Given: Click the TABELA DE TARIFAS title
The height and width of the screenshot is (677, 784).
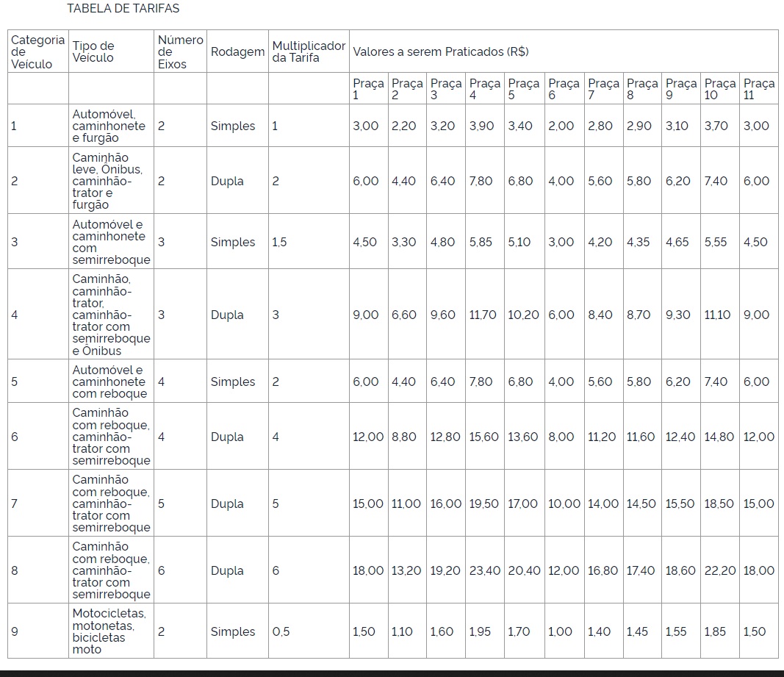Looking at the screenshot, I should click(x=123, y=9).
